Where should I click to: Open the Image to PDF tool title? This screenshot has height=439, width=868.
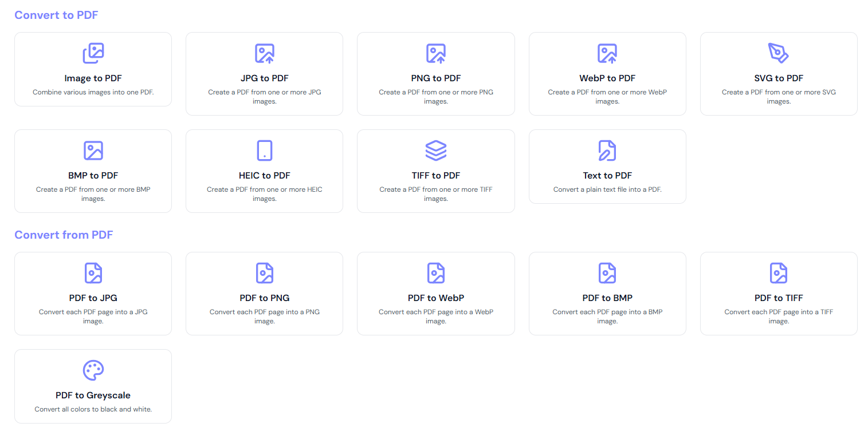[93, 78]
